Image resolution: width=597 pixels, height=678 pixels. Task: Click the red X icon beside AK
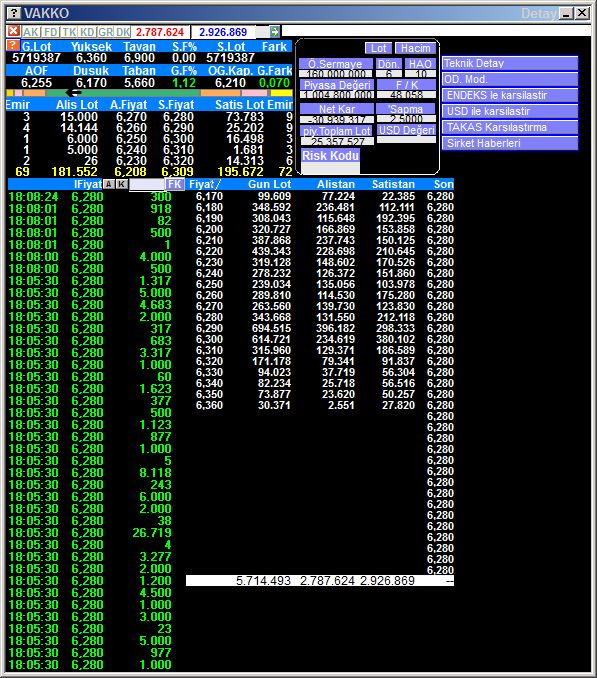[14, 32]
